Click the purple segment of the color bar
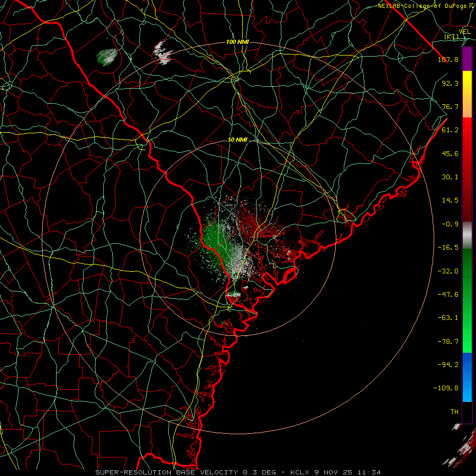The image size is (476, 476). (x=467, y=59)
